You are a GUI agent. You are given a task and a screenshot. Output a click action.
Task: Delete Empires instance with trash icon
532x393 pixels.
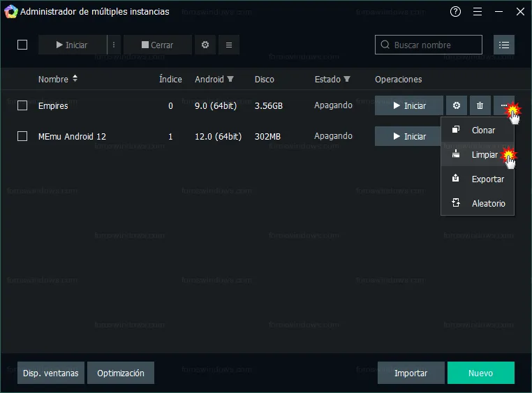pyautogui.click(x=480, y=106)
